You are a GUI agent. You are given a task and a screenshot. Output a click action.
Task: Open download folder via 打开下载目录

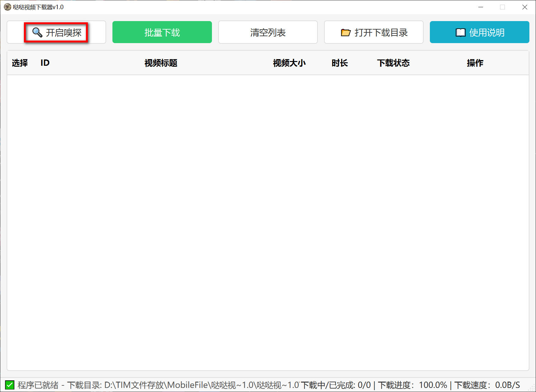coord(374,32)
